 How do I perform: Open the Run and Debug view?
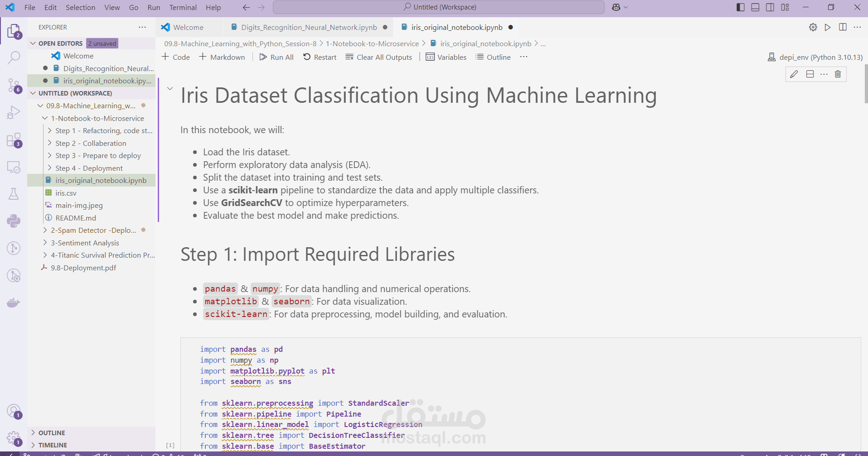tap(14, 112)
